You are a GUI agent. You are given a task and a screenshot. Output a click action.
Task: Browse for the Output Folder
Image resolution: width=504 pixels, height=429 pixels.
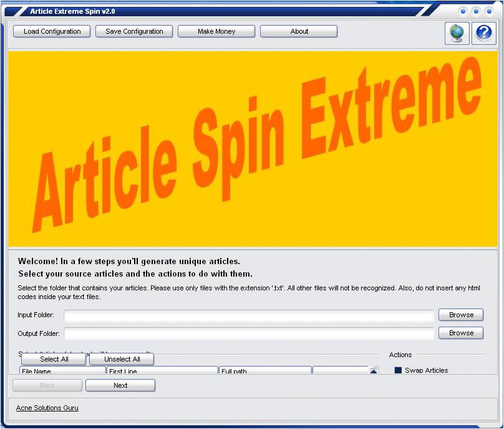(x=461, y=333)
